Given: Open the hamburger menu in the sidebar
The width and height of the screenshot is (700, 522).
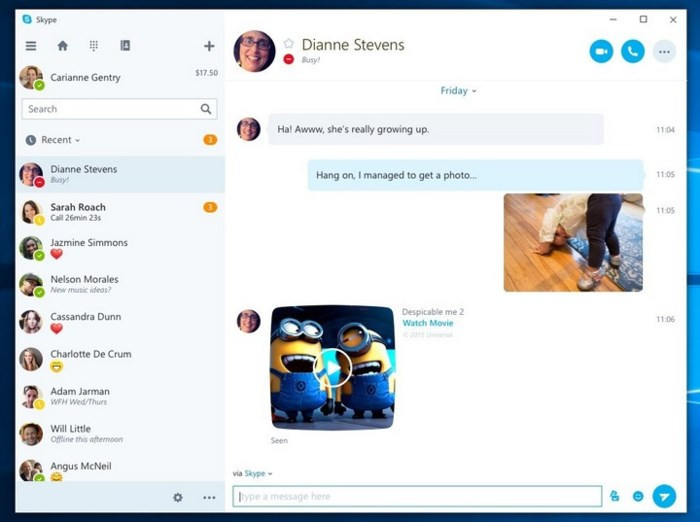Looking at the screenshot, I should pyautogui.click(x=31, y=46).
